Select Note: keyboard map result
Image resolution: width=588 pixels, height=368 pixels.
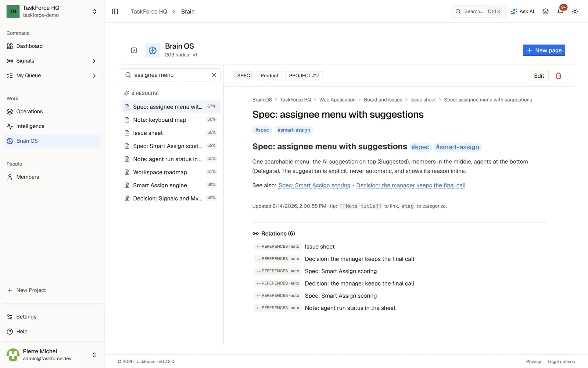click(171, 120)
